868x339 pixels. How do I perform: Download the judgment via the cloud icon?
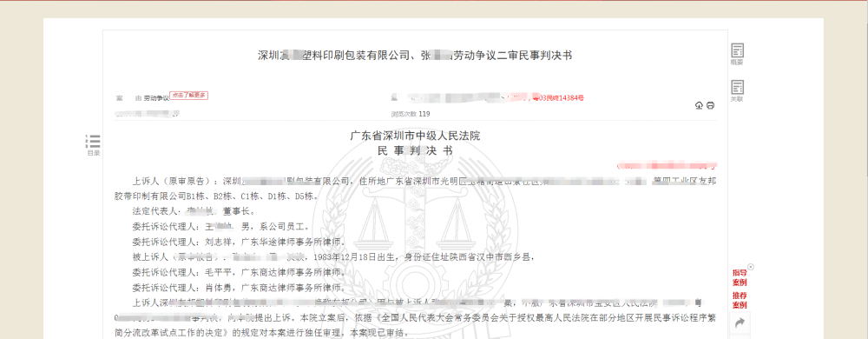point(699,106)
